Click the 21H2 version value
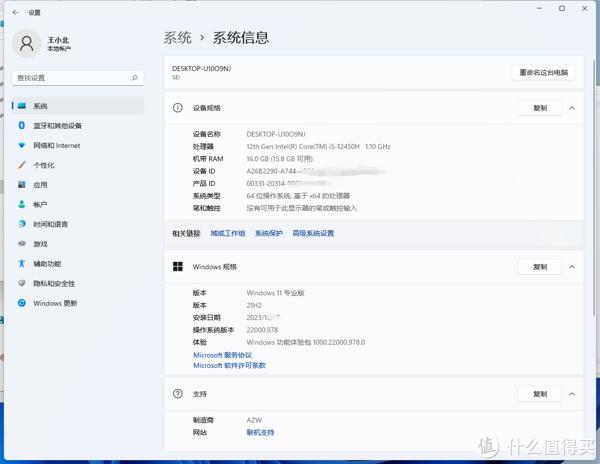 (254, 305)
